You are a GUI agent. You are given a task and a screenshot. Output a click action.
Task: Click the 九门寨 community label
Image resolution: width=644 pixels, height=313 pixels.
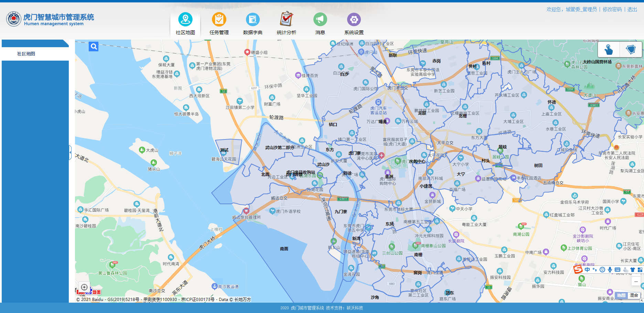point(341,212)
